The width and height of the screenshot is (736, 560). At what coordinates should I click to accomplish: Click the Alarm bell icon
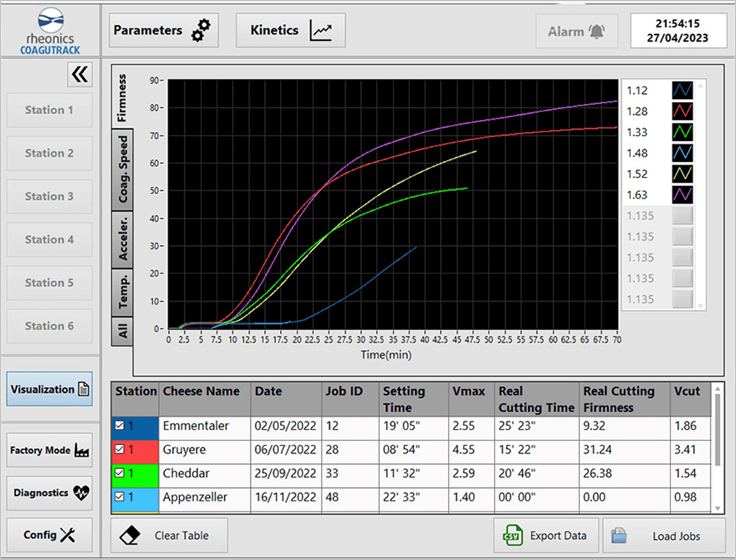pos(597,31)
